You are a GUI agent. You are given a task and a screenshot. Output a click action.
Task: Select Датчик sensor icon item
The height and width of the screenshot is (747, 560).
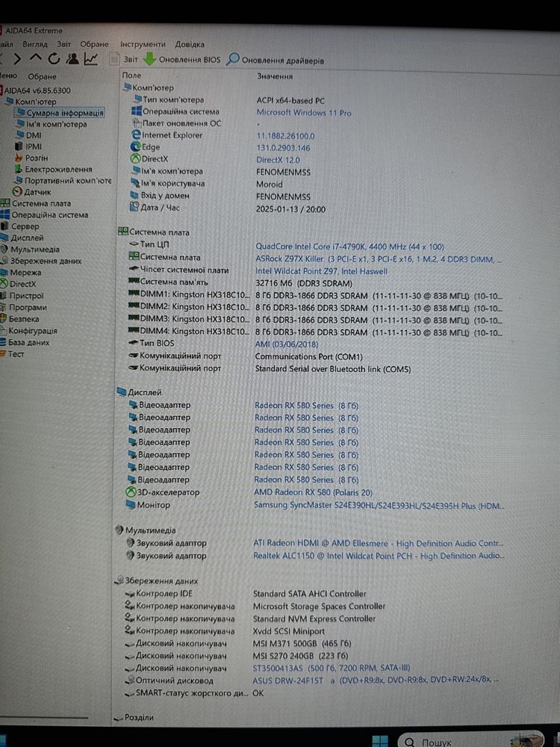pyautogui.click(x=32, y=192)
